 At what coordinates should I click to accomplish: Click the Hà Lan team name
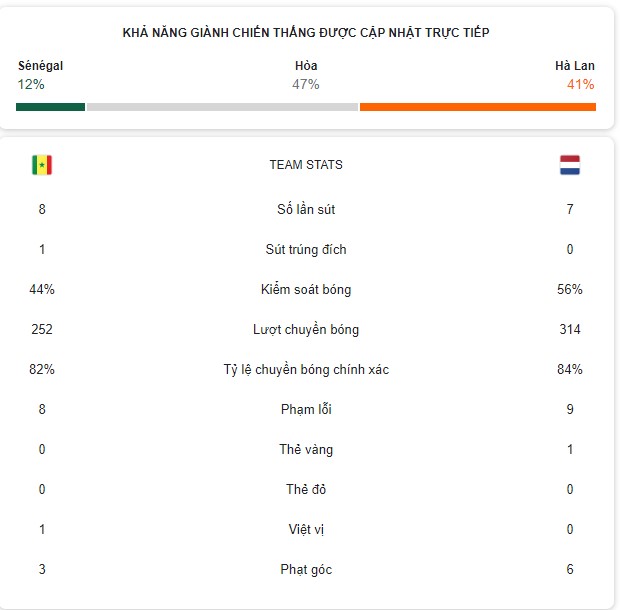point(575,66)
